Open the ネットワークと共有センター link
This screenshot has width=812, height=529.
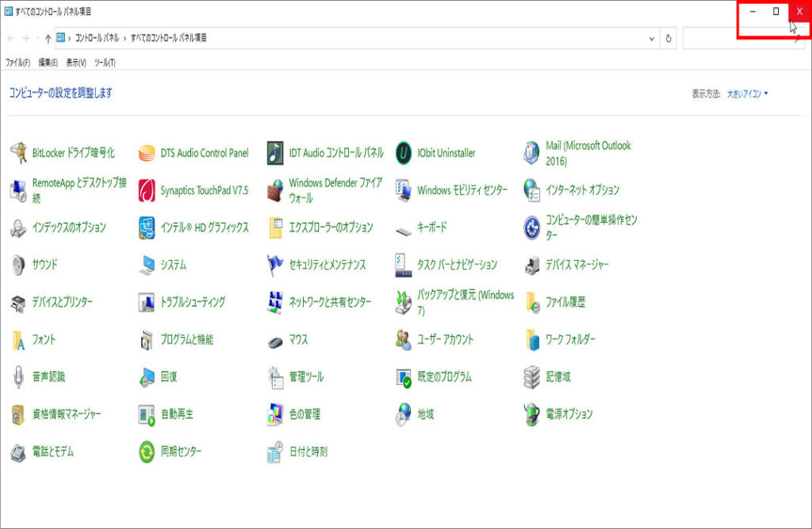[329, 302]
